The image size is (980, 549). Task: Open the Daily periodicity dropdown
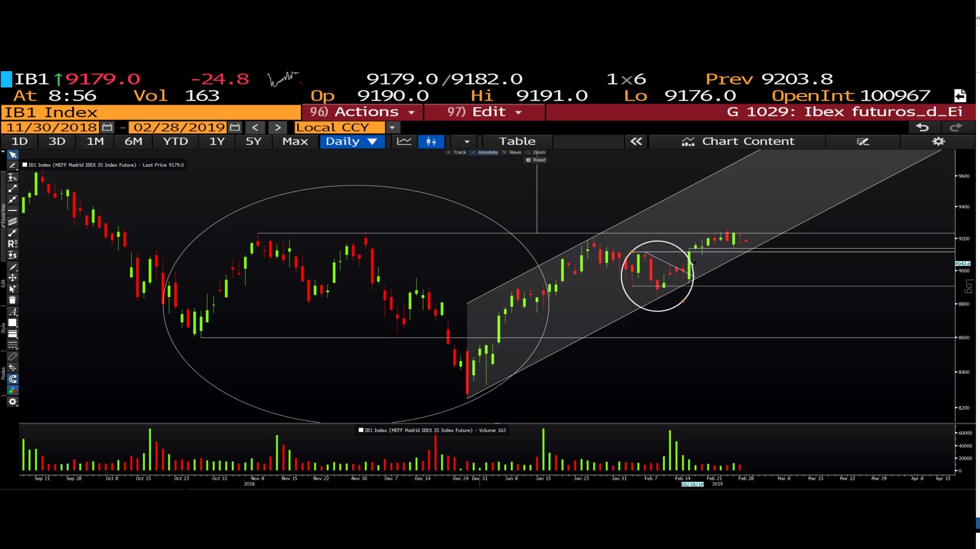point(351,141)
